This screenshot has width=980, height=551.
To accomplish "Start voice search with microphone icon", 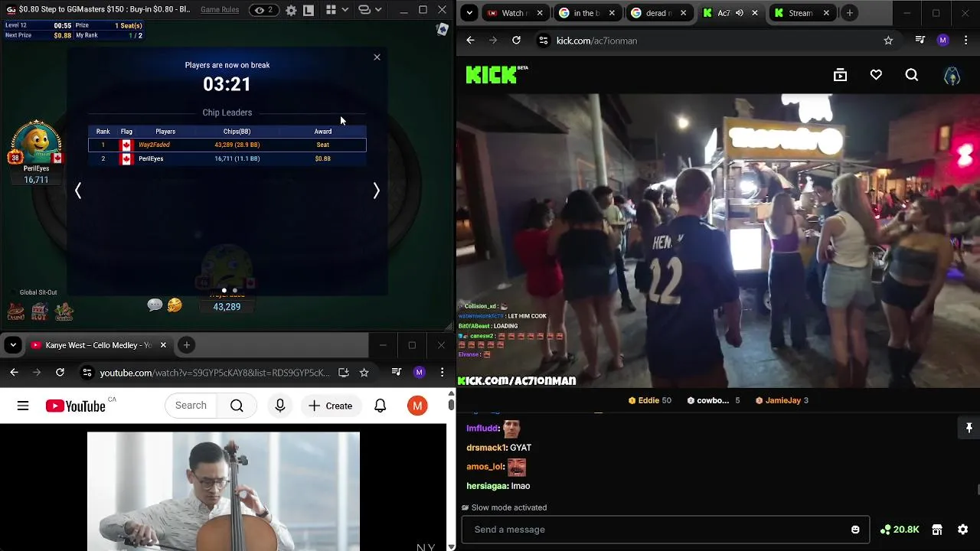I will pos(280,406).
